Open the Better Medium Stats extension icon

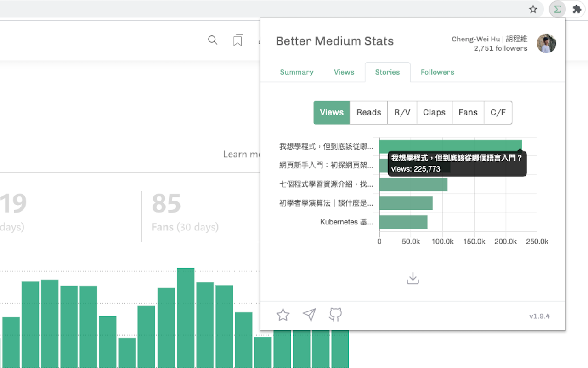(557, 9)
